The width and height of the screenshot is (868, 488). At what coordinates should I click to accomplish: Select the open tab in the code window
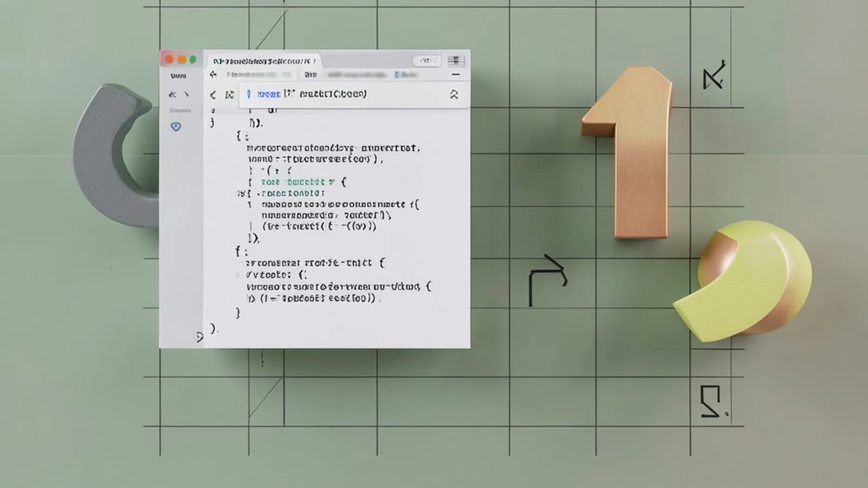tap(265, 61)
